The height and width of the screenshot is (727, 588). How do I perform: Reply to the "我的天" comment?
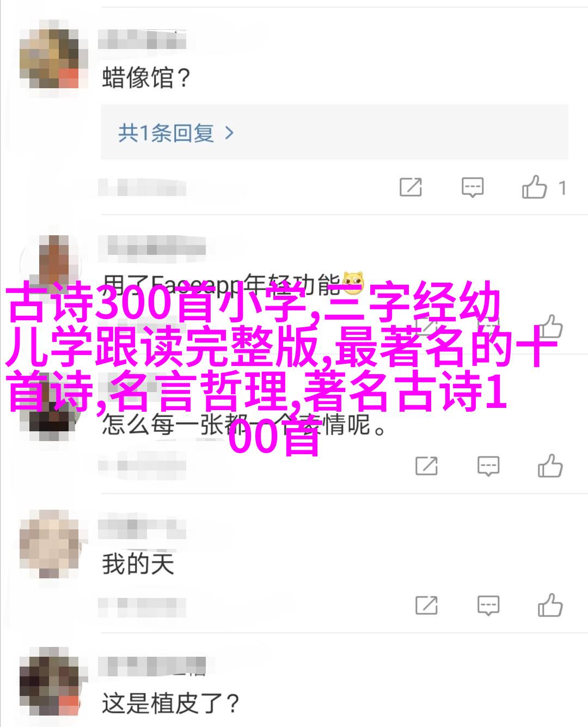tap(488, 605)
